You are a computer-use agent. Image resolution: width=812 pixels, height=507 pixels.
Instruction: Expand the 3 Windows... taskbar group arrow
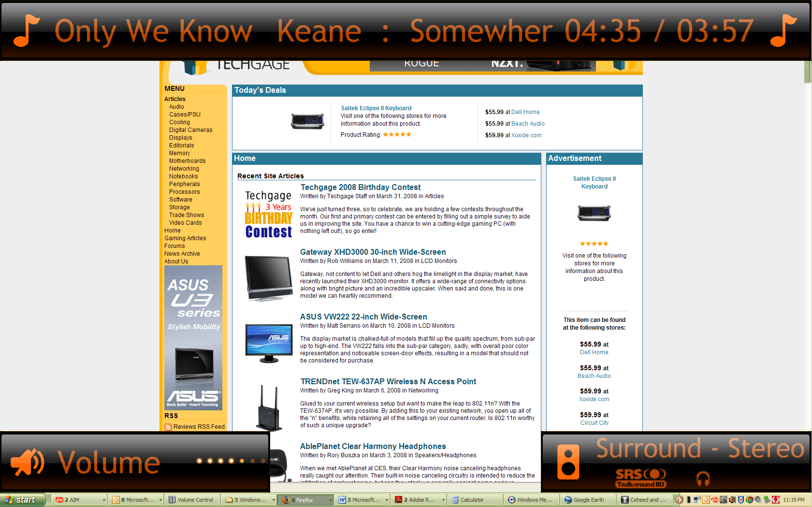point(273,500)
